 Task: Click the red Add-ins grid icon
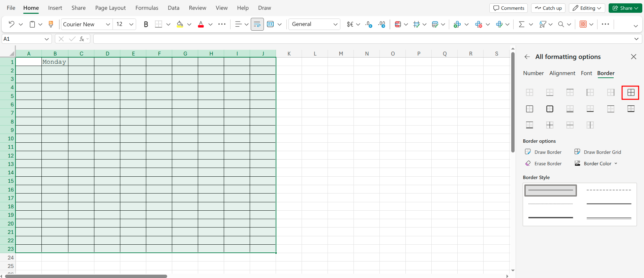coord(583,24)
